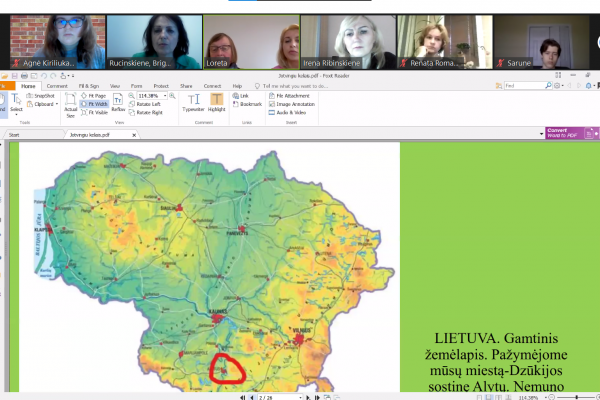Open the Home ribbon tab
Screen dimensions: 600x400
[28, 86]
